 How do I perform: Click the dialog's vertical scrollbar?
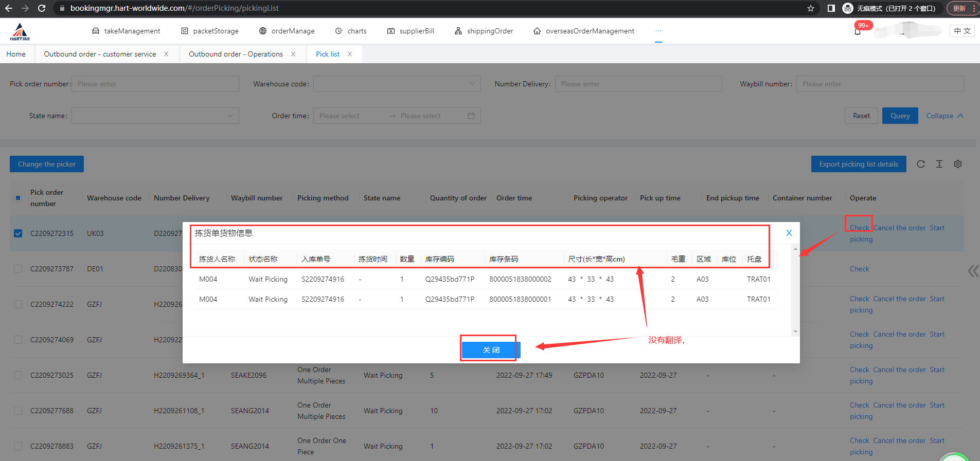tap(795, 290)
